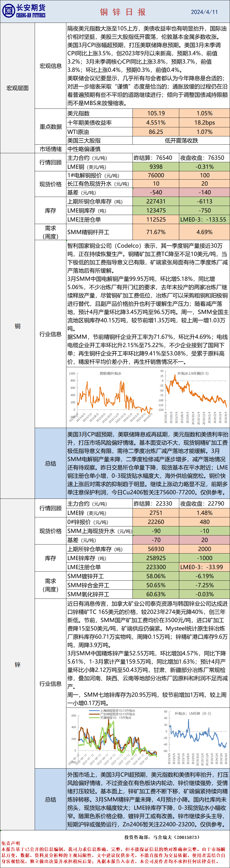Viewport: 230px width, 868px height.
Task: Select the value 4.551%
Action: pos(156,123)
